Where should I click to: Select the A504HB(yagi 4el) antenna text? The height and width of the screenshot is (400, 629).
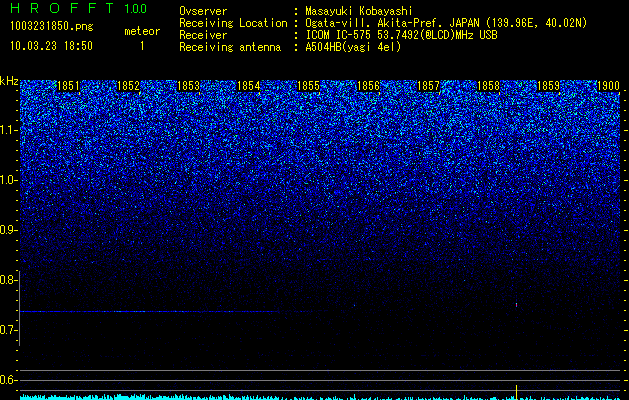pos(353,47)
